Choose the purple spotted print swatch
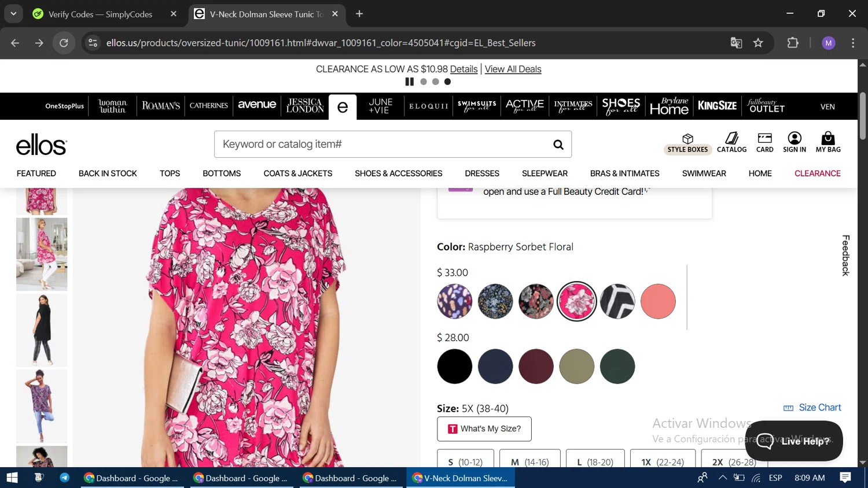868x488 pixels. pos(455,301)
